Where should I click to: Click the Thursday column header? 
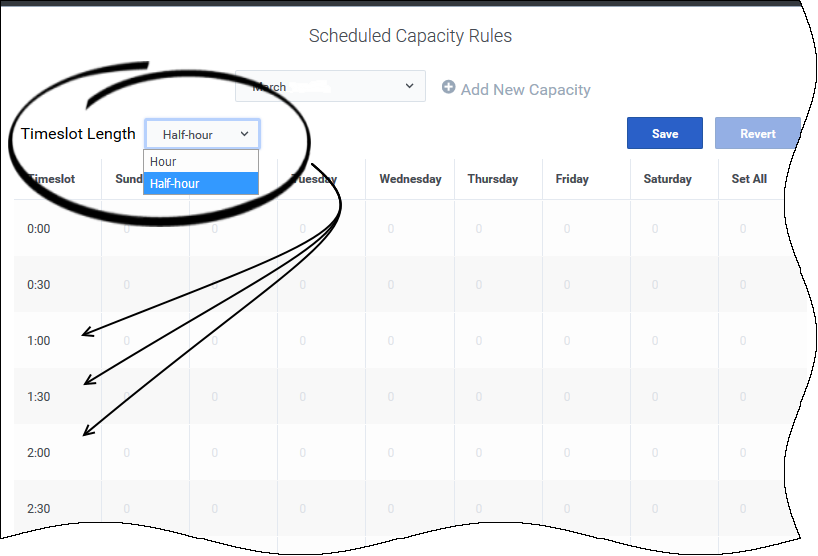tap(493, 179)
